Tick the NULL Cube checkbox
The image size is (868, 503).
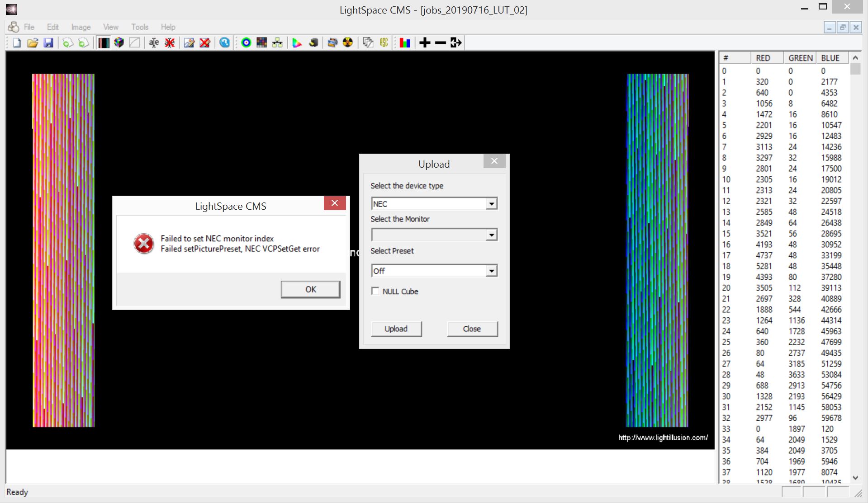tap(375, 291)
